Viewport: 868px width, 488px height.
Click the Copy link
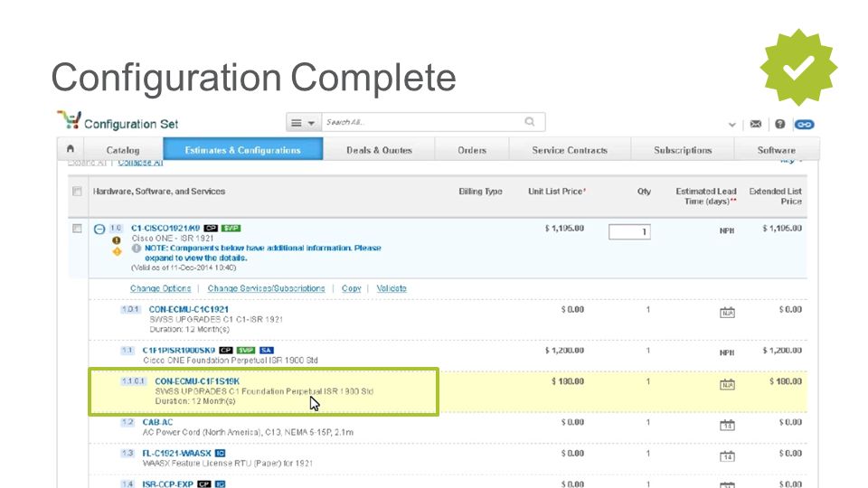pyautogui.click(x=352, y=288)
